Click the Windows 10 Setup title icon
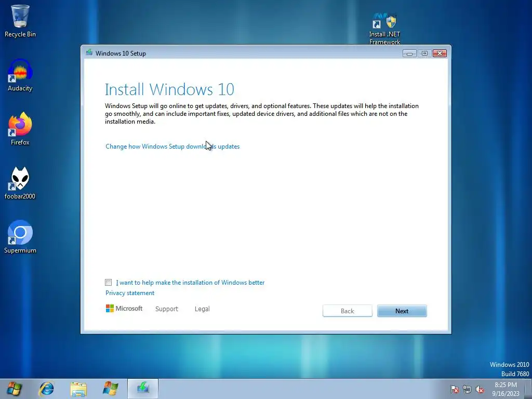532x399 pixels. coord(89,52)
